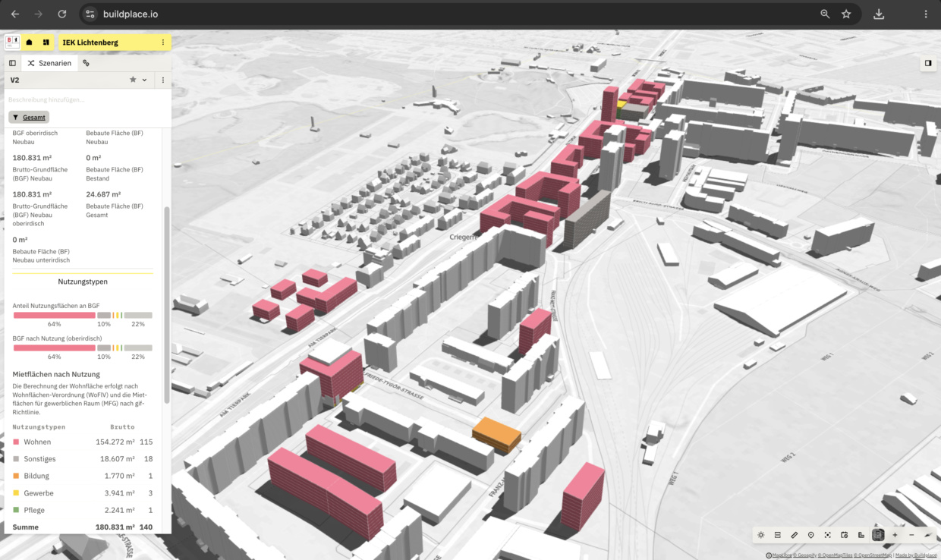Open the V2 scenario three-dot menu
Viewport: 941px width, 560px height.
coord(162,80)
